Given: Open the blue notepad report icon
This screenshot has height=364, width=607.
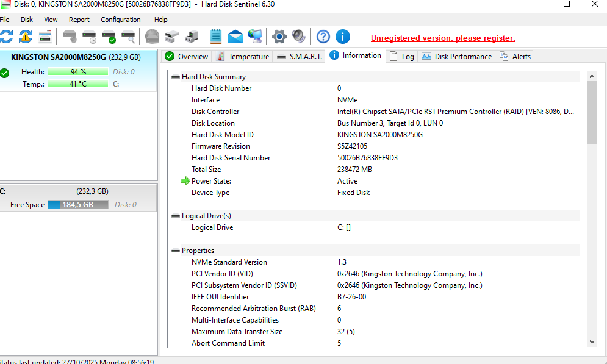Looking at the screenshot, I should click(216, 37).
